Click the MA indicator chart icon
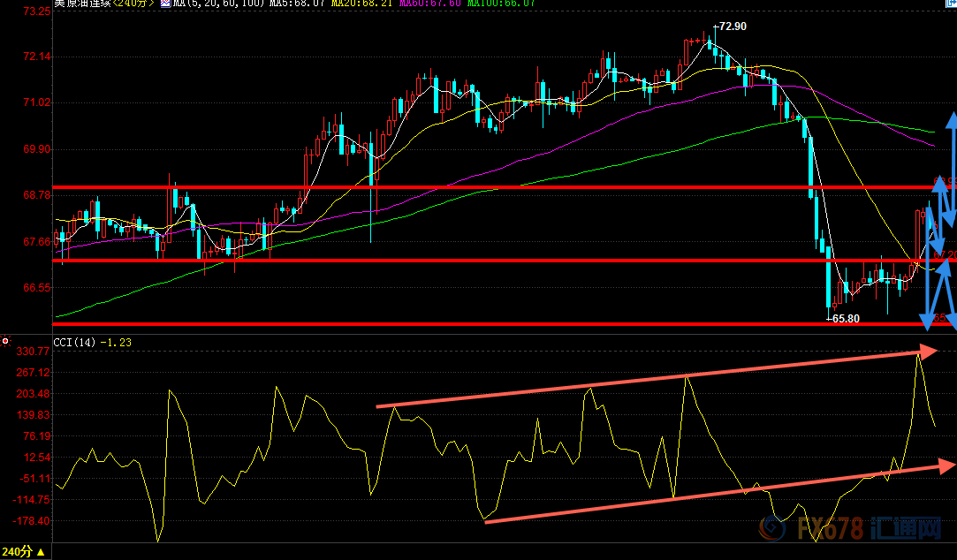The width and height of the screenshot is (957, 560). pos(165,3)
